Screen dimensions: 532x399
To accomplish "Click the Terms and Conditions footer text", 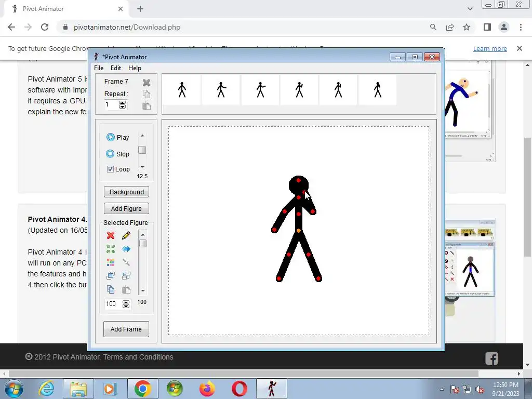I will [138, 357].
